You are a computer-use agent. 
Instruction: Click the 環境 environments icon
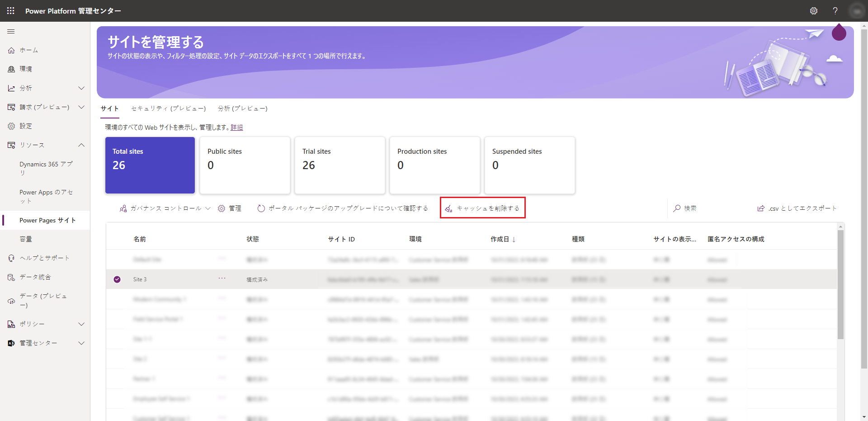click(x=11, y=69)
